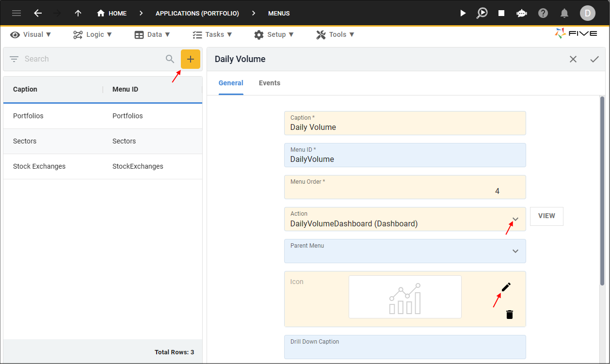Open the user avatar D
The width and height of the screenshot is (610, 364).
pos(588,13)
